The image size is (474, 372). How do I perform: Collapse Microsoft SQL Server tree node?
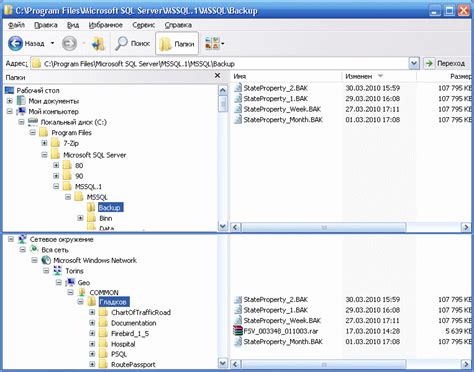pos(44,155)
